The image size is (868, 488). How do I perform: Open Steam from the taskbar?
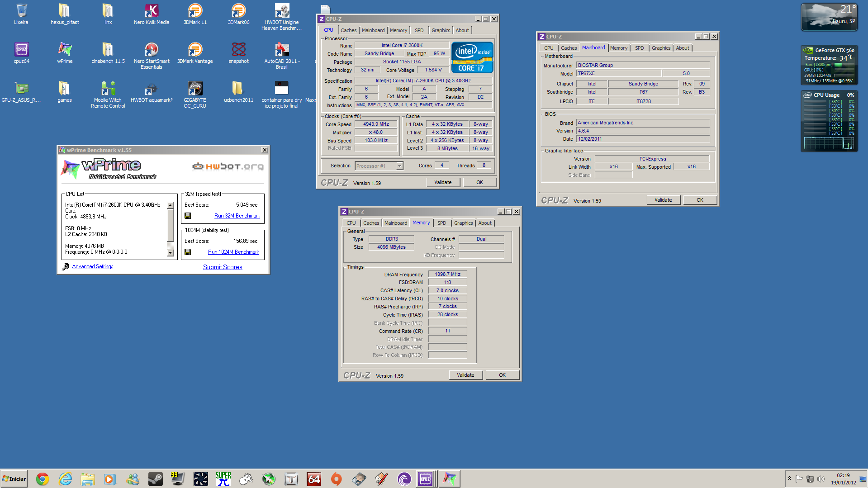coord(156,479)
